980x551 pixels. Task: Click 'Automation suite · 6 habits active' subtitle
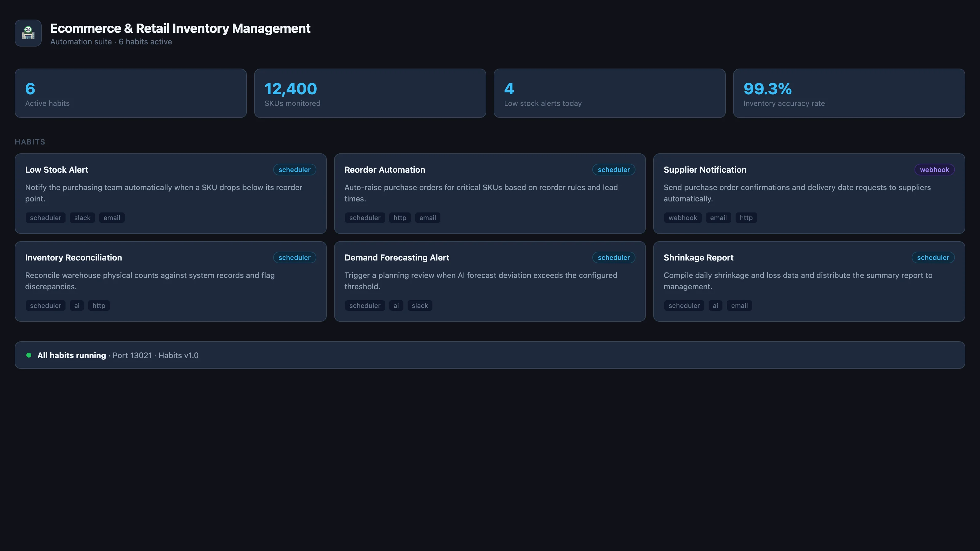pos(111,42)
